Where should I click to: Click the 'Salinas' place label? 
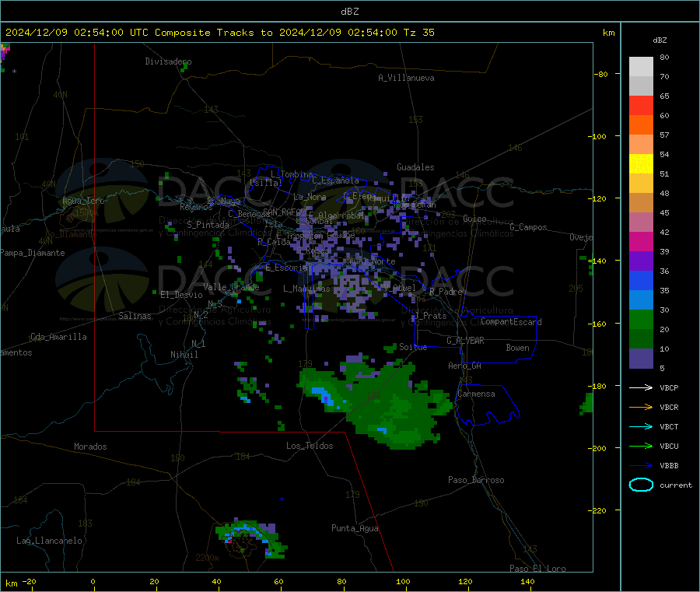135,316
